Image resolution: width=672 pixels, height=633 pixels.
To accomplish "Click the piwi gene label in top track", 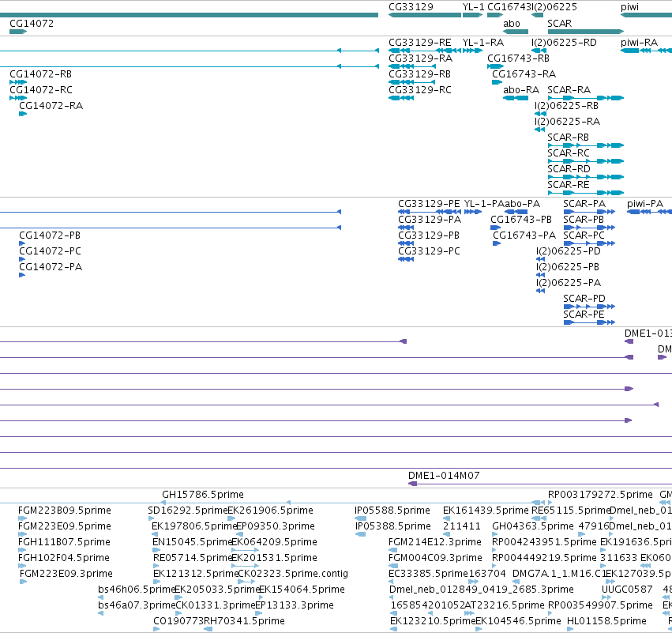I will [629, 7].
